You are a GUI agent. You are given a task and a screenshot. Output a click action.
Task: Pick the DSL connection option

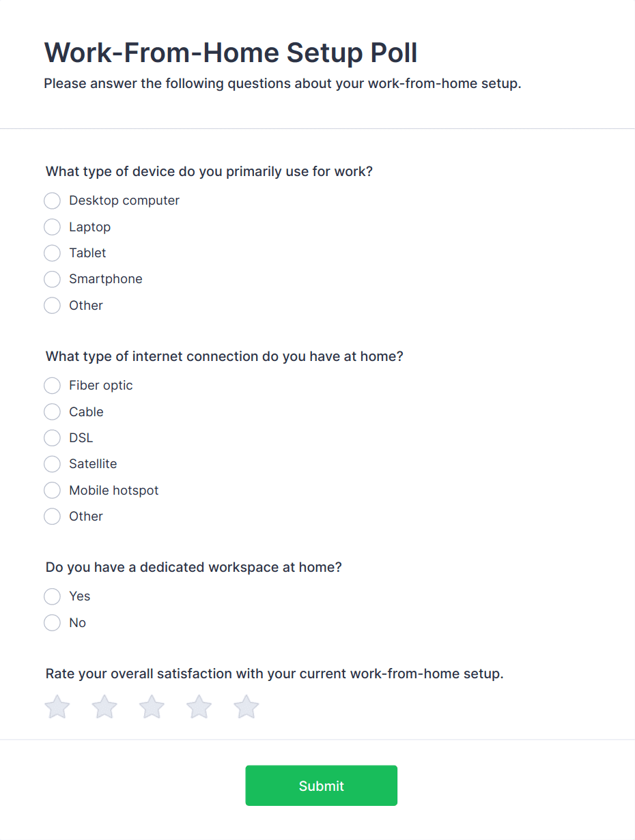click(53, 438)
